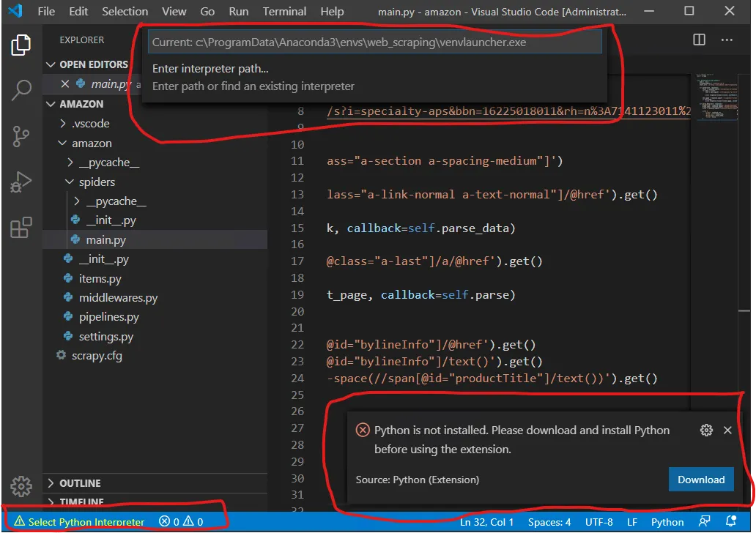756x533 pixels.
Task: Click the feedback icon in status bar
Action: tap(704, 521)
